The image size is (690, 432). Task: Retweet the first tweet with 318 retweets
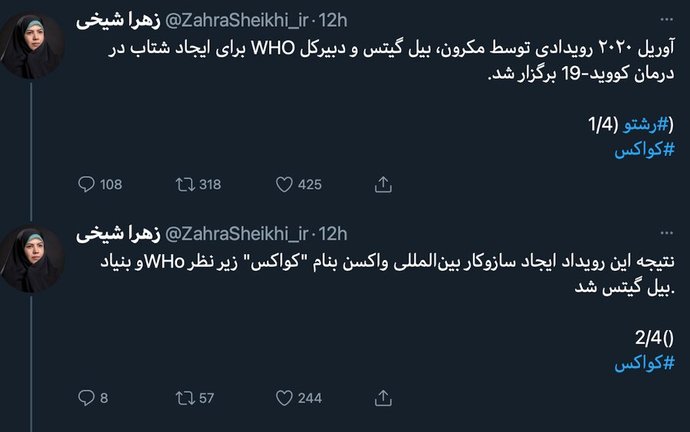pos(183,184)
